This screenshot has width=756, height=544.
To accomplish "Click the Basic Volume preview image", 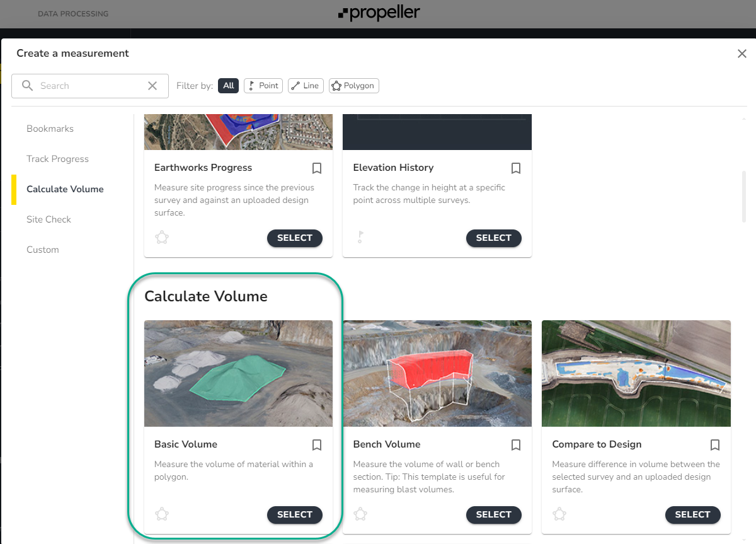I will pyautogui.click(x=238, y=373).
